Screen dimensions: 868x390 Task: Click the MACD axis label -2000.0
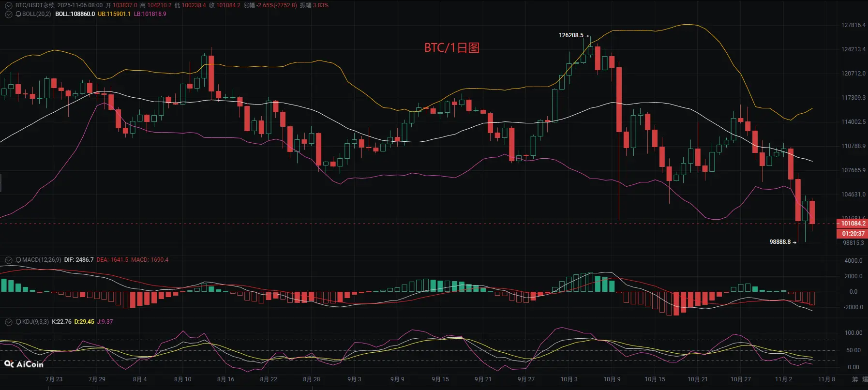853,307
